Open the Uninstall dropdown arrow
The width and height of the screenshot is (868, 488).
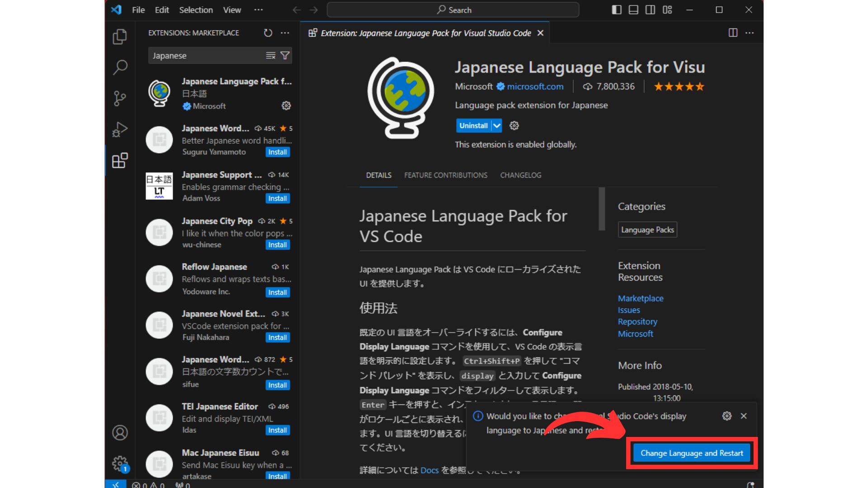pyautogui.click(x=496, y=126)
